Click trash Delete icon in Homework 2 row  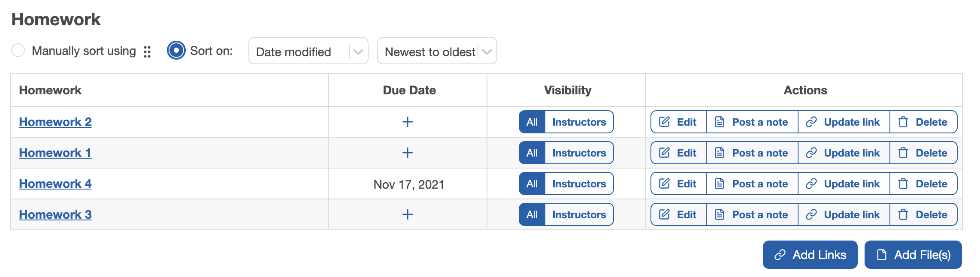coord(903,122)
